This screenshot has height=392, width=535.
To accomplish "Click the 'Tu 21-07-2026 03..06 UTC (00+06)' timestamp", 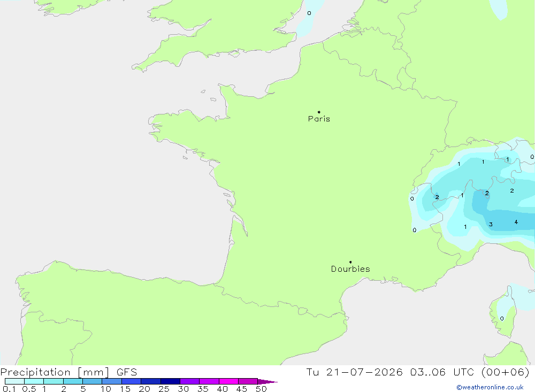I will click(x=418, y=372).
